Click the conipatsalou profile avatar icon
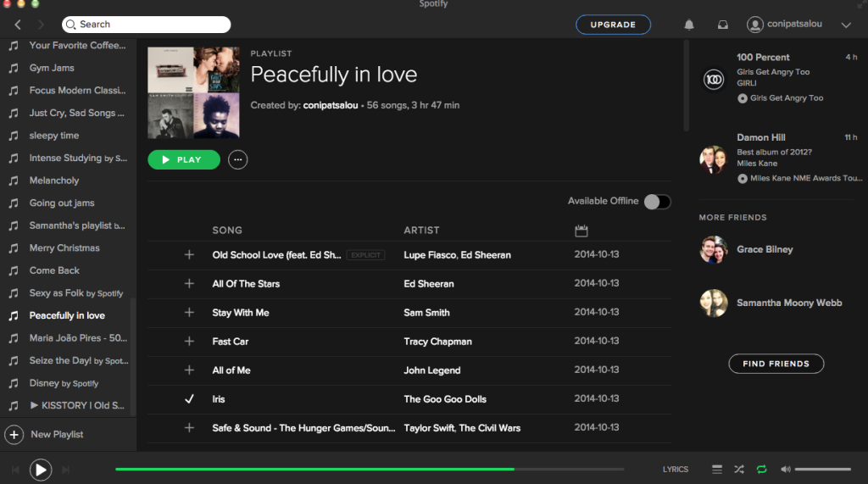868x484 pixels. 754,25
